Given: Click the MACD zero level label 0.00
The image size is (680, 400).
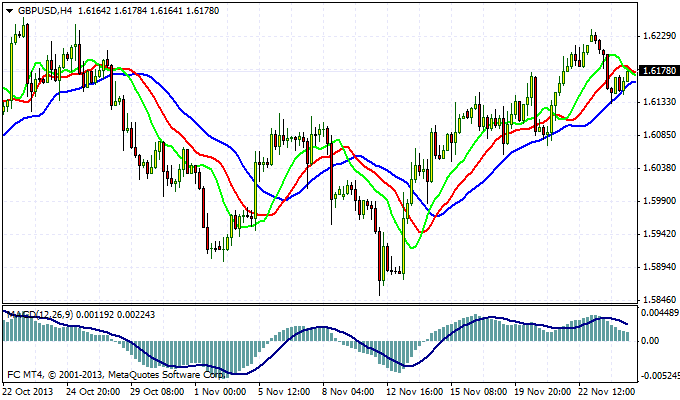Looking at the screenshot, I should click(x=650, y=341).
